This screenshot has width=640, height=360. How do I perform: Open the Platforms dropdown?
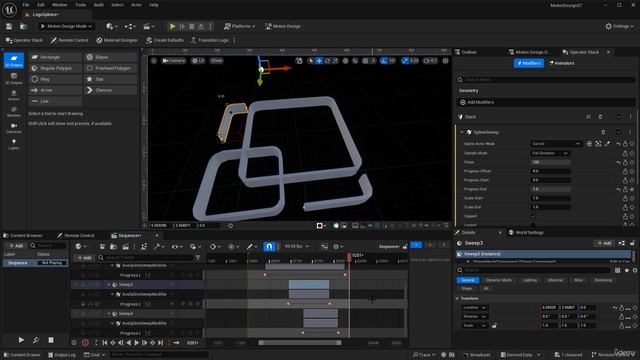coord(240,26)
